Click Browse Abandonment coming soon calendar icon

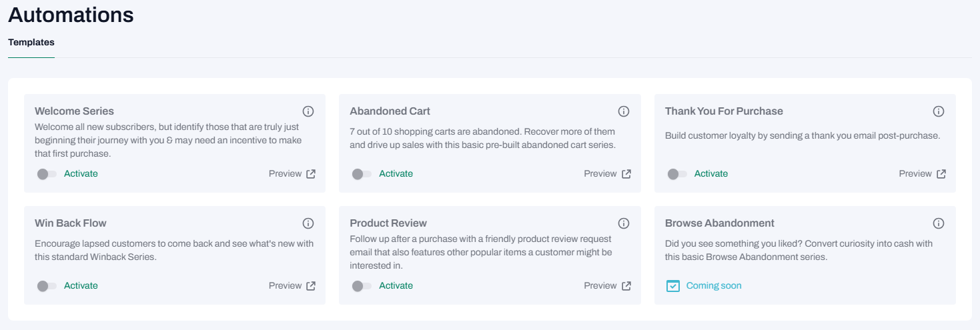point(673,286)
